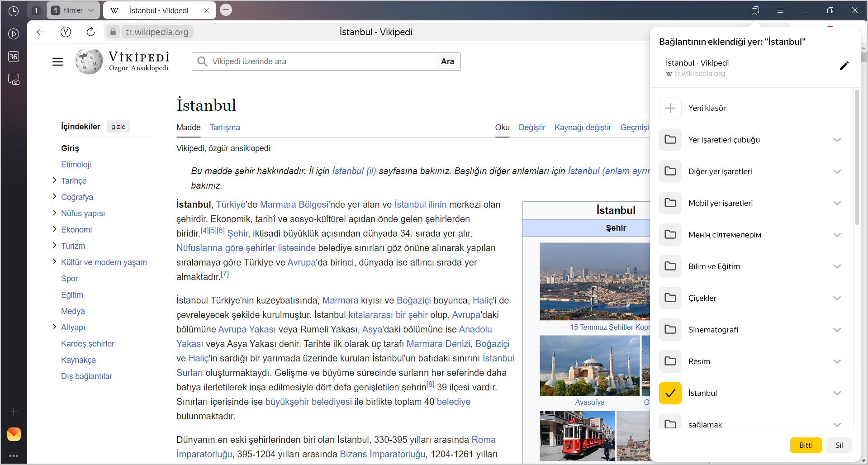Expand the Yer işaretleri çubuğu folder

coord(837,140)
